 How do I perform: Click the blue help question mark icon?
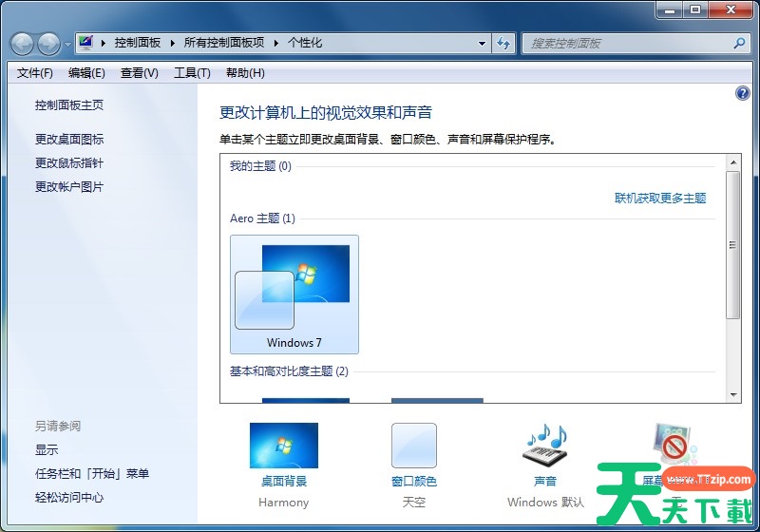(x=742, y=93)
